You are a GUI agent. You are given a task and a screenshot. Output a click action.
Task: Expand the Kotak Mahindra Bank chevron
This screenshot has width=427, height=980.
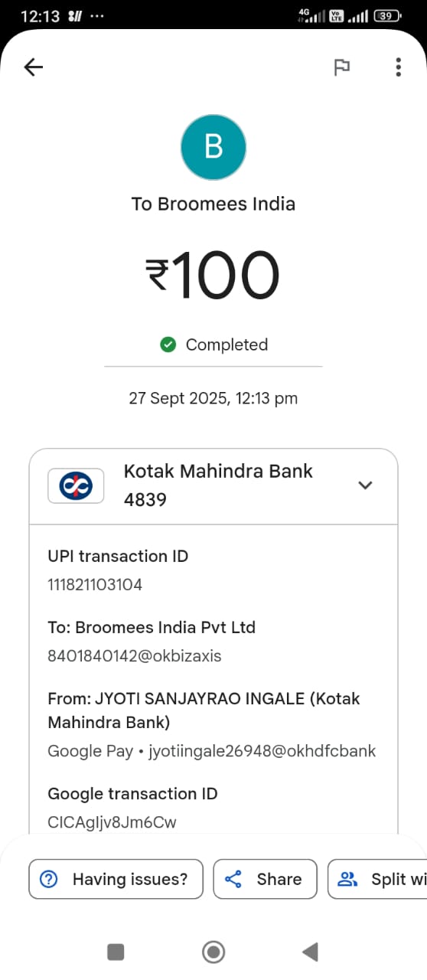(366, 485)
